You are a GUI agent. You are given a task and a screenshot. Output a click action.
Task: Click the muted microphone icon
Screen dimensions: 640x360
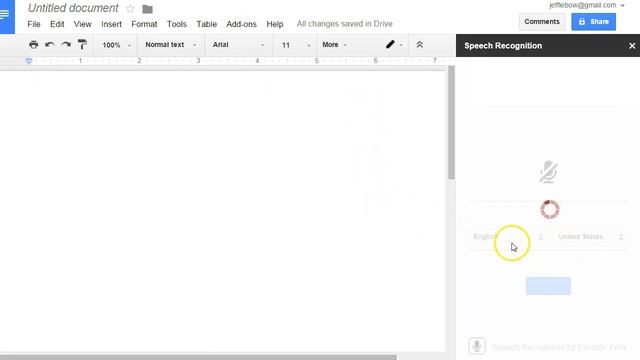pos(548,171)
